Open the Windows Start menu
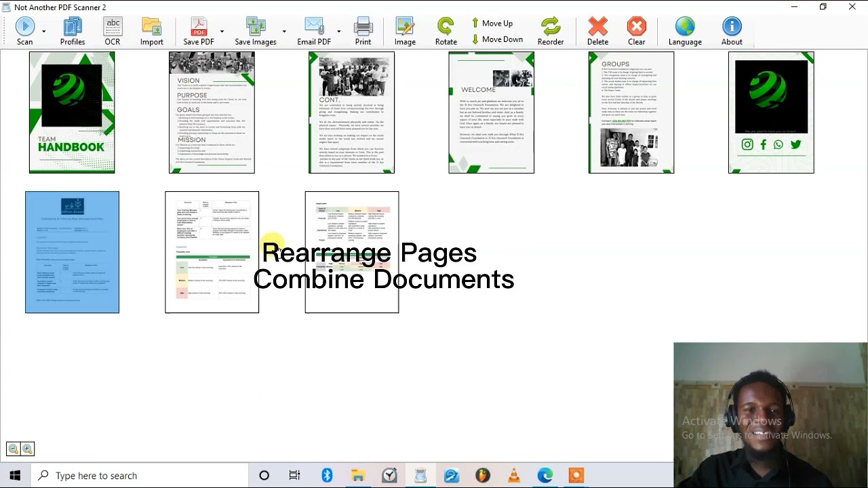Viewport: 868px width, 488px height. (15, 476)
